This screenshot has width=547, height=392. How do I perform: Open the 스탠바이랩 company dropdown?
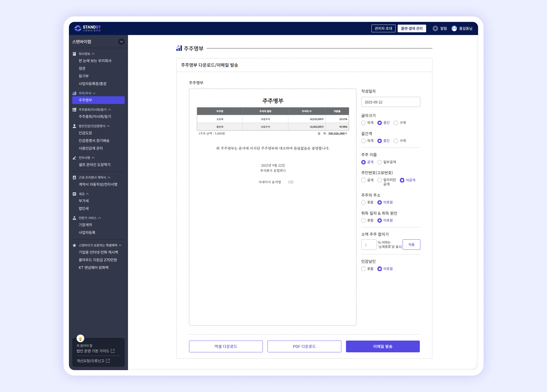pos(121,42)
